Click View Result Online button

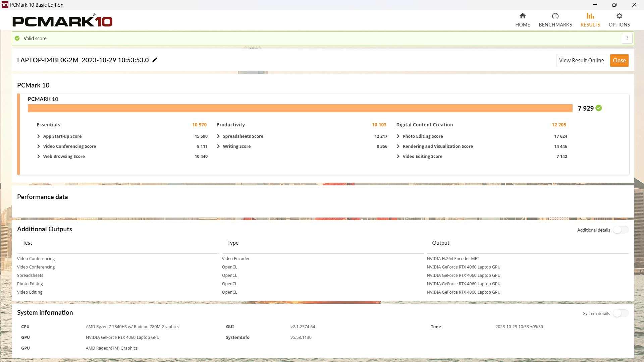point(581,60)
